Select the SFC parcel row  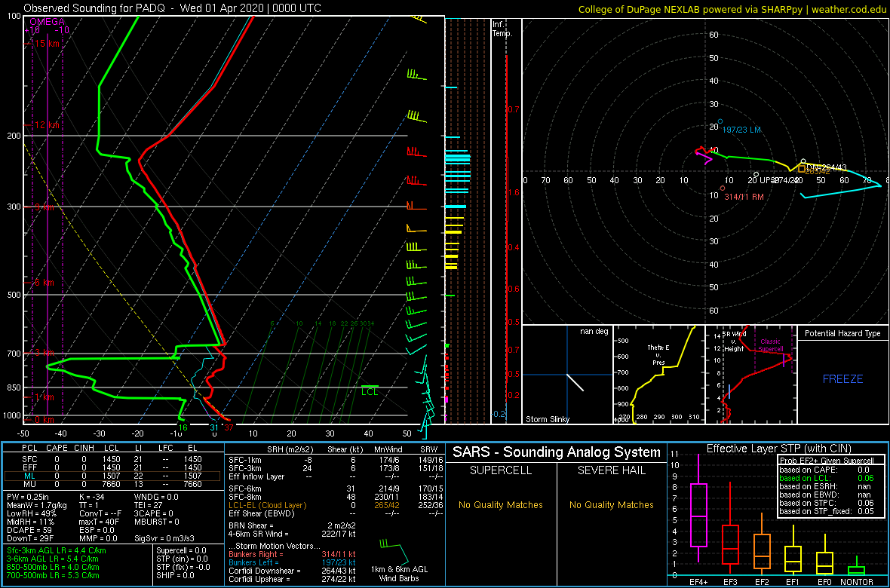point(113,458)
